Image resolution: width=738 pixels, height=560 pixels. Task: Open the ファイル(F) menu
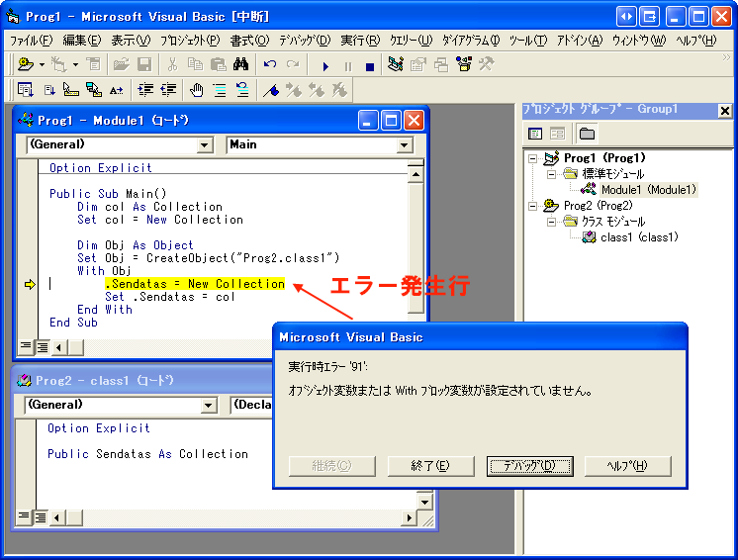(x=31, y=41)
